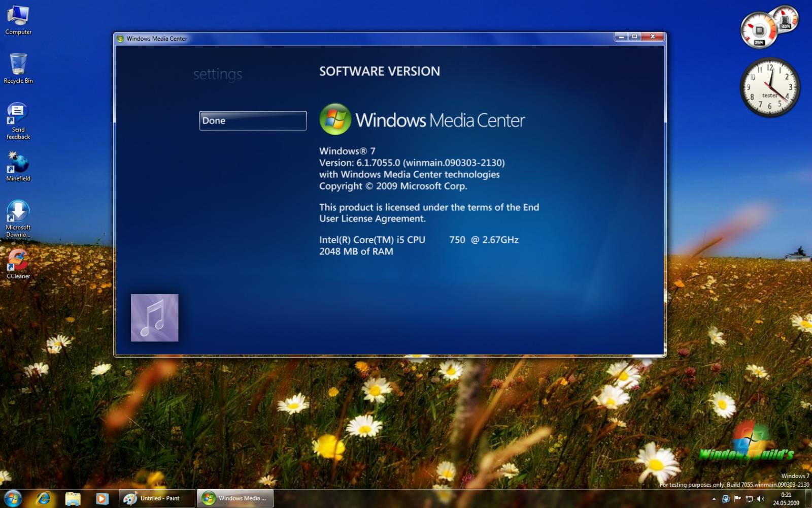Open the Windows Start orb
The image size is (812, 508).
[x=13, y=498]
